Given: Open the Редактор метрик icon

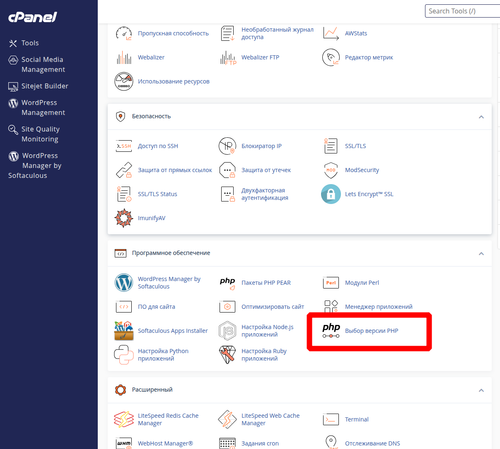Looking at the screenshot, I should [331, 57].
